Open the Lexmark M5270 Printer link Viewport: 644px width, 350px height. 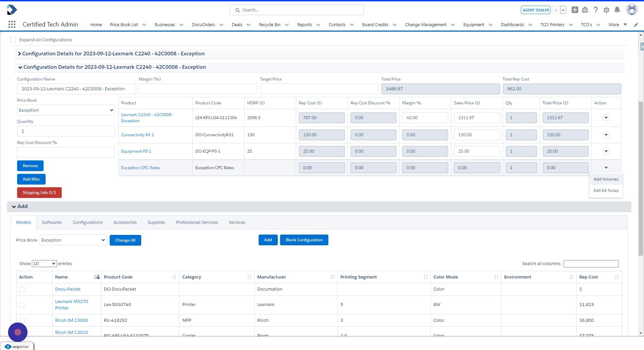point(71,304)
